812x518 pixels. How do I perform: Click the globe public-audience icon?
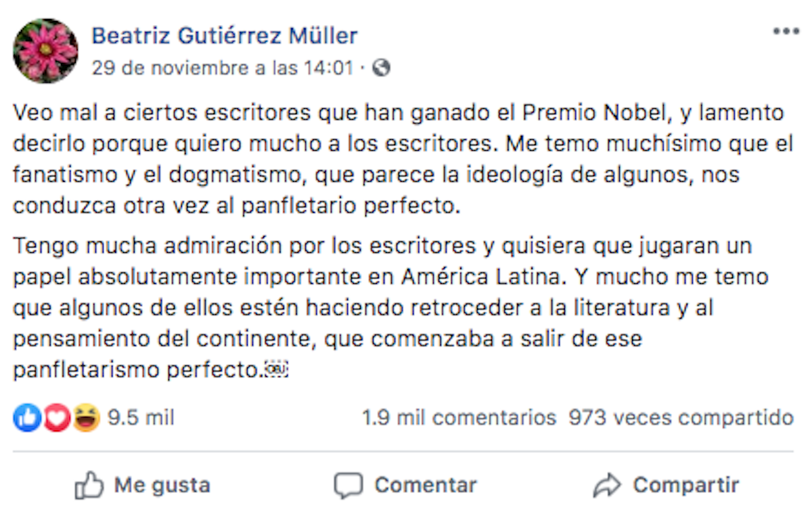point(382,68)
